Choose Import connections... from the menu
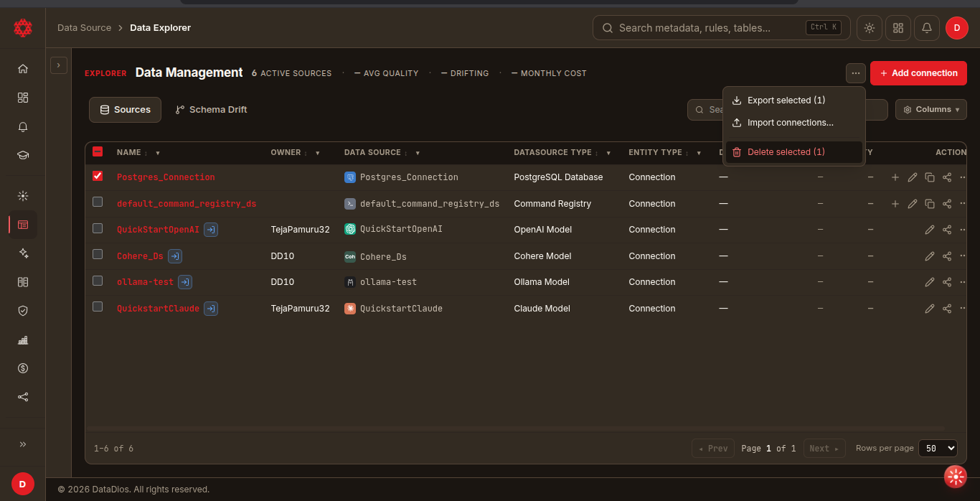Screen dimensions: 980x501 pyautogui.click(x=794, y=123)
